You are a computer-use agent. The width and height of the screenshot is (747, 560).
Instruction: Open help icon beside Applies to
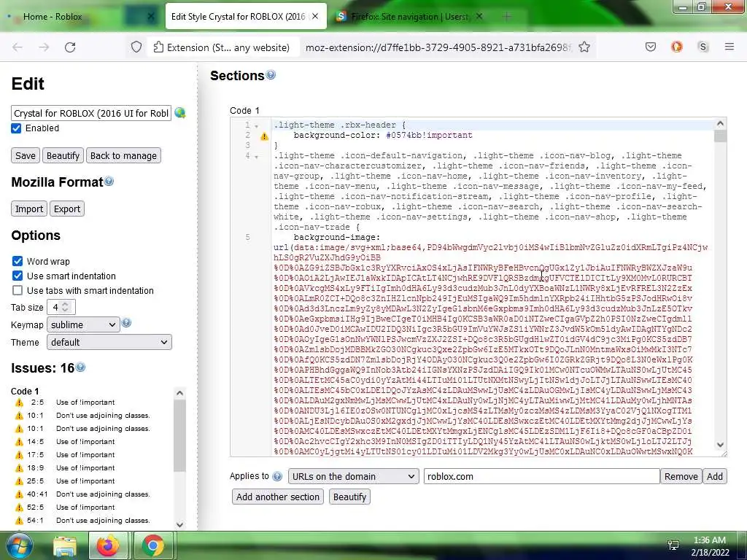[x=277, y=476]
